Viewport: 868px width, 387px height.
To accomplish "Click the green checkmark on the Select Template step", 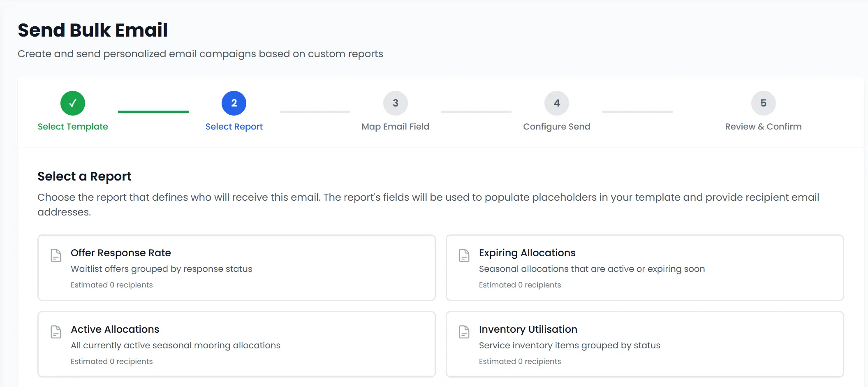I will [x=73, y=104].
